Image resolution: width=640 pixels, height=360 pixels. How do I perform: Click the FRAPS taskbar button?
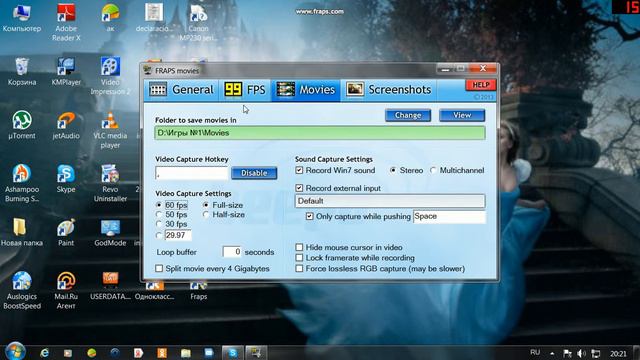click(x=256, y=353)
